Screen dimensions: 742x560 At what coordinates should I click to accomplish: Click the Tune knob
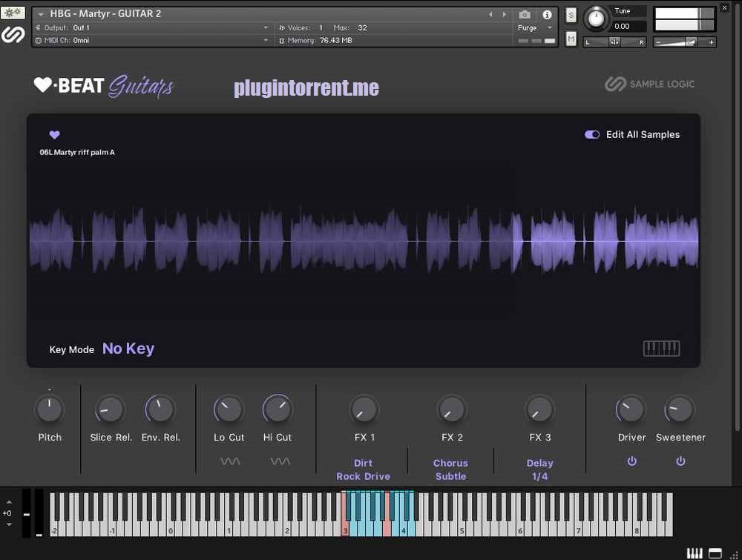[596, 19]
